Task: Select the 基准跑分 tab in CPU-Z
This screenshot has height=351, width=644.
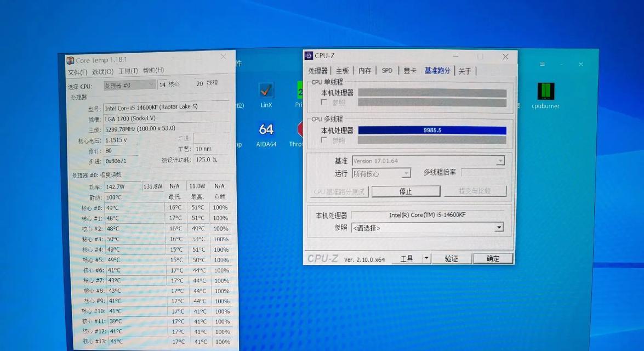Action: pos(437,71)
